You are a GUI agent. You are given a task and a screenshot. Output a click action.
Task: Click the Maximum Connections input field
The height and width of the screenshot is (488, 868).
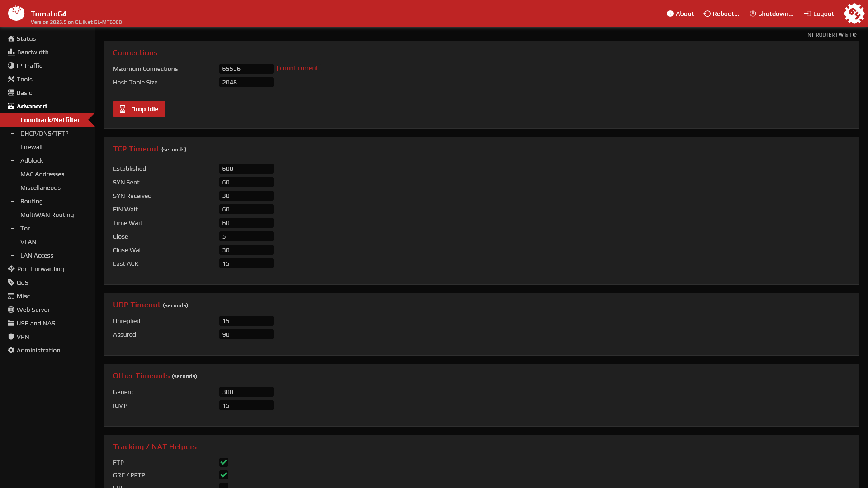coord(246,69)
